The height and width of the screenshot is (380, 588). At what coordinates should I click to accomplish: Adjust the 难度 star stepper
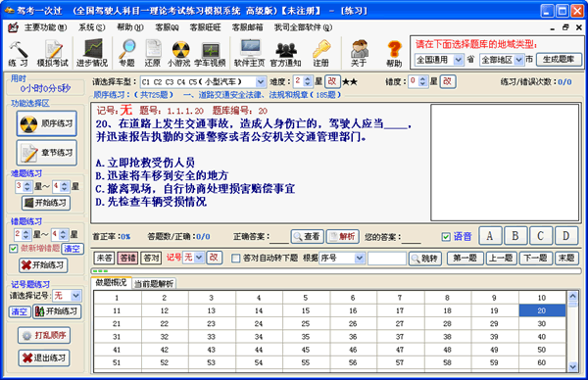308,81
